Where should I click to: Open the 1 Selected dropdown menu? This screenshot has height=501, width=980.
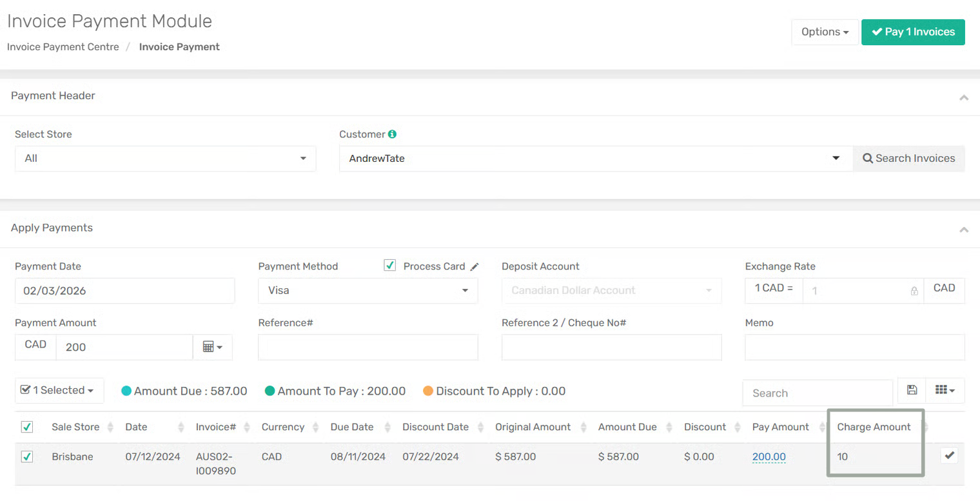(59, 391)
